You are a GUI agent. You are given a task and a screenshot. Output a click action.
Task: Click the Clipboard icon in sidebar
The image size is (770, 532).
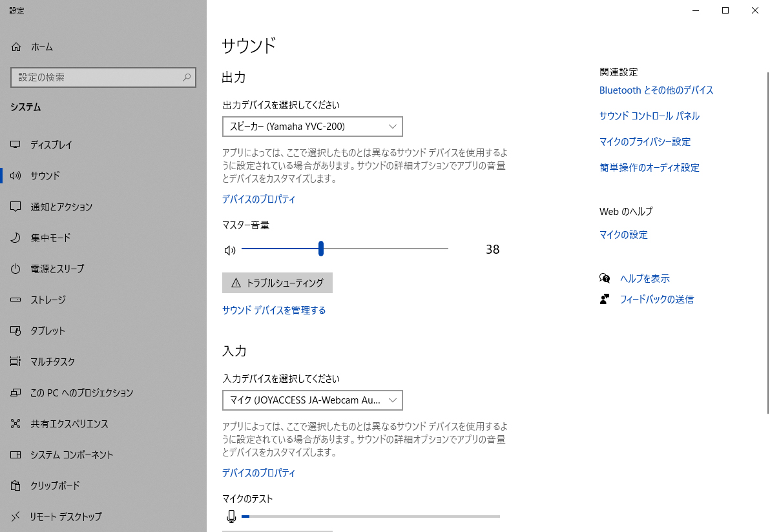pyautogui.click(x=16, y=486)
